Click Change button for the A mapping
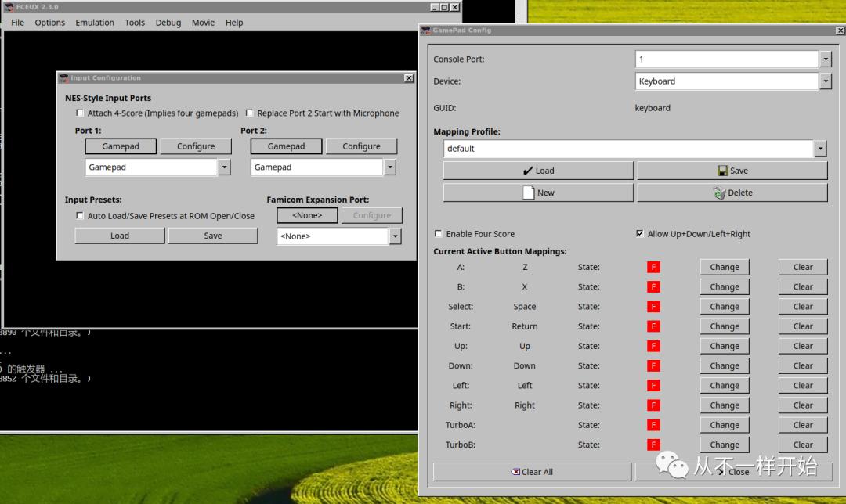This screenshot has width=846, height=504. coord(724,267)
